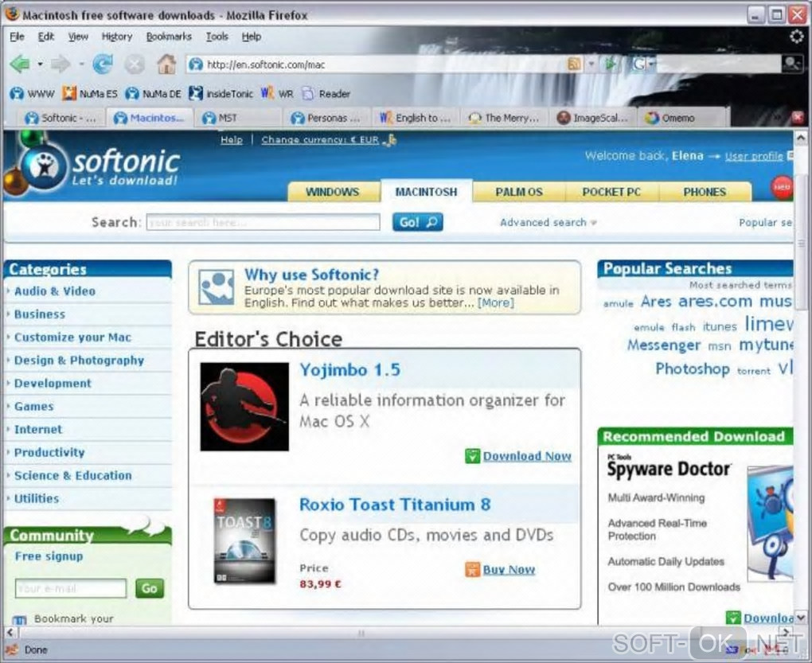Click the Buy Now link
This screenshot has width=812, height=663.
pos(509,569)
